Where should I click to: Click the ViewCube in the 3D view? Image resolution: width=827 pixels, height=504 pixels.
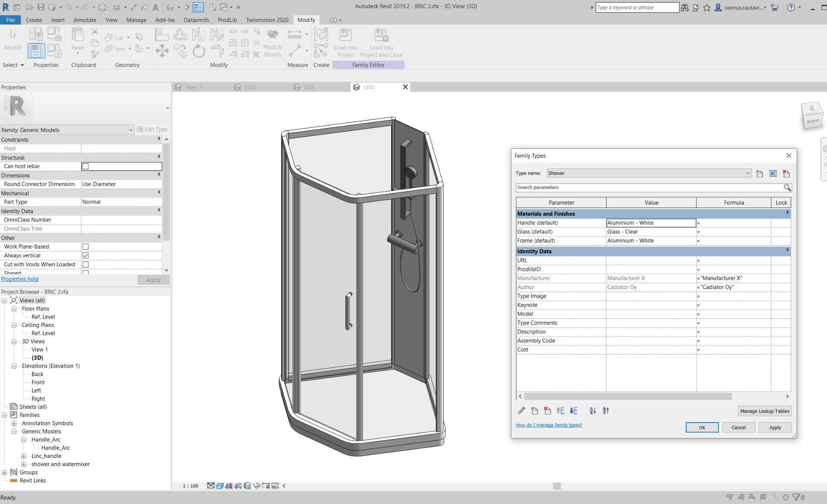pos(812,115)
